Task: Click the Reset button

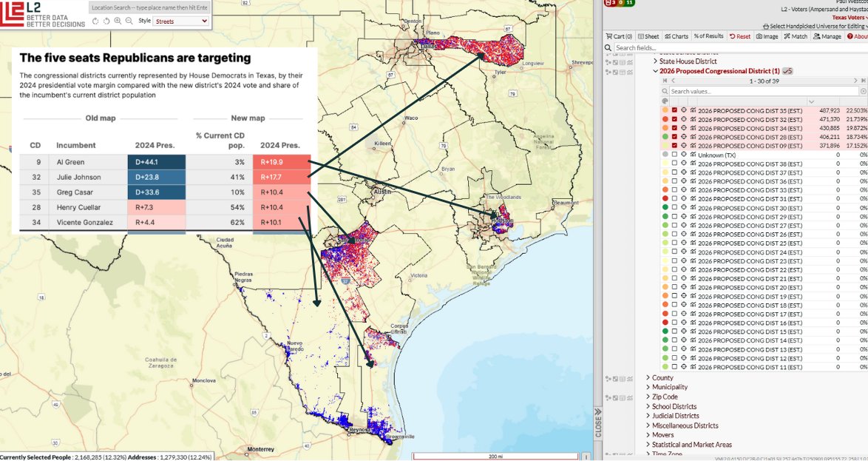Action: (x=738, y=36)
